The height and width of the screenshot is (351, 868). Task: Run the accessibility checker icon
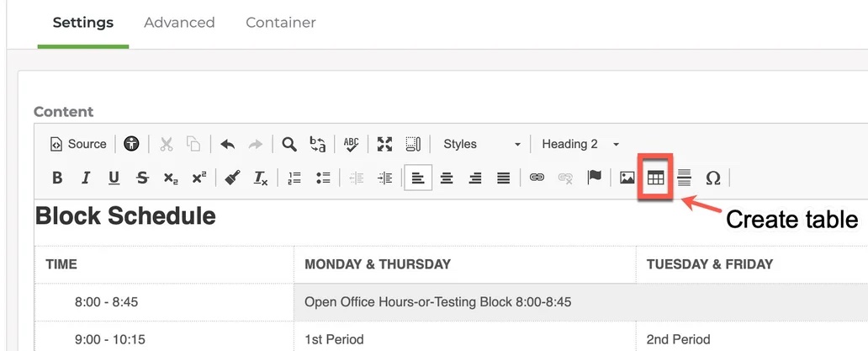(131, 144)
